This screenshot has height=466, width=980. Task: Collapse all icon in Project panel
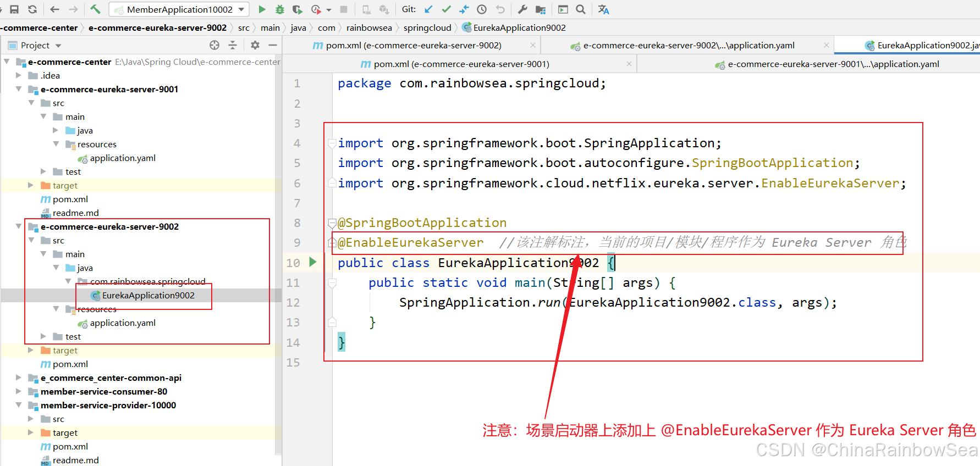coord(233,45)
